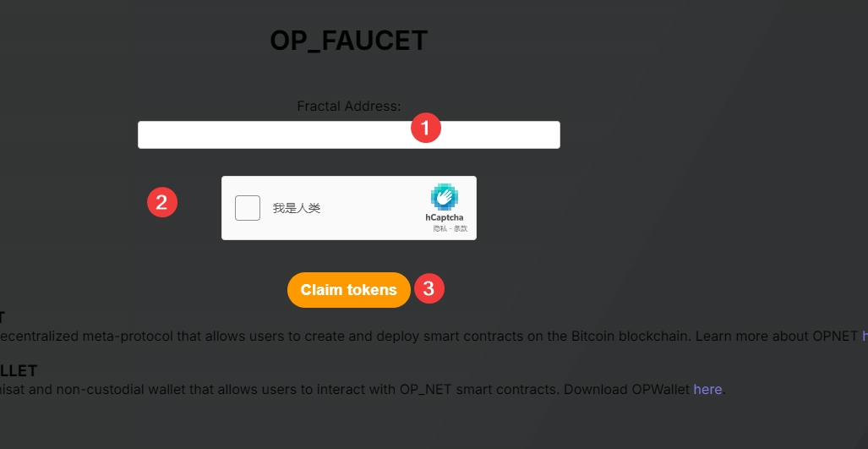868x449 pixels.
Task: Click the red number 2 marker
Action: pos(162,202)
